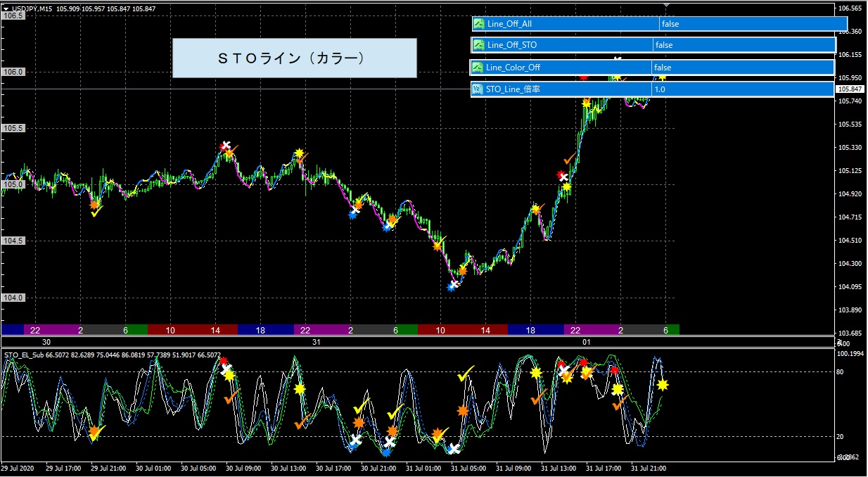Screen dimensions: 868x477
Task: Click the Line_Off_All parameter icon
Action: pyautogui.click(x=478, y=24)
